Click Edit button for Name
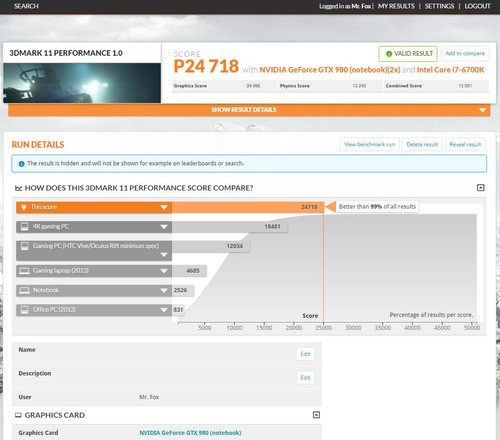The width and height of the screenshot is (500, 440). (x=305, y=354)
